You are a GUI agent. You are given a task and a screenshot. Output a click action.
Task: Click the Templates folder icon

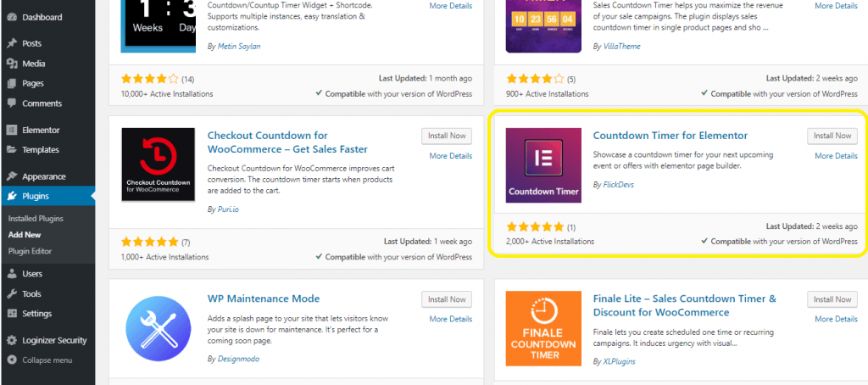coord(12,149)
